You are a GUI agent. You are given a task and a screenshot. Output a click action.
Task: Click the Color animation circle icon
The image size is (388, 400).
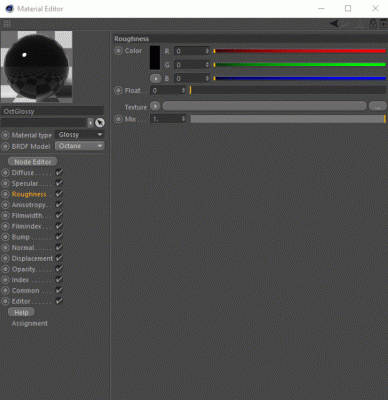118,51
